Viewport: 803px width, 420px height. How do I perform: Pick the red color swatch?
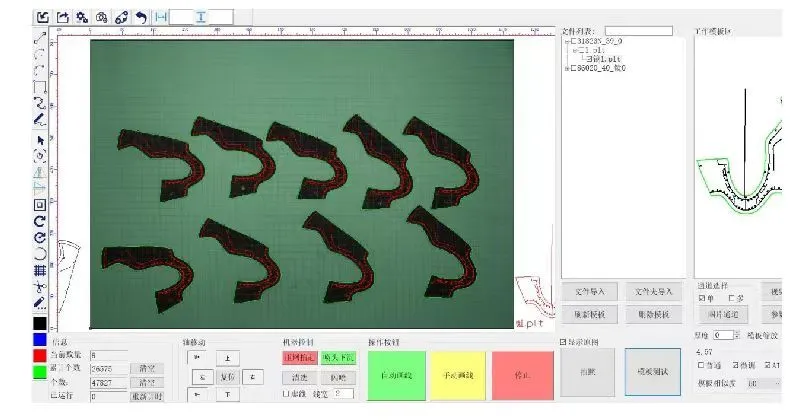(40, 355)
